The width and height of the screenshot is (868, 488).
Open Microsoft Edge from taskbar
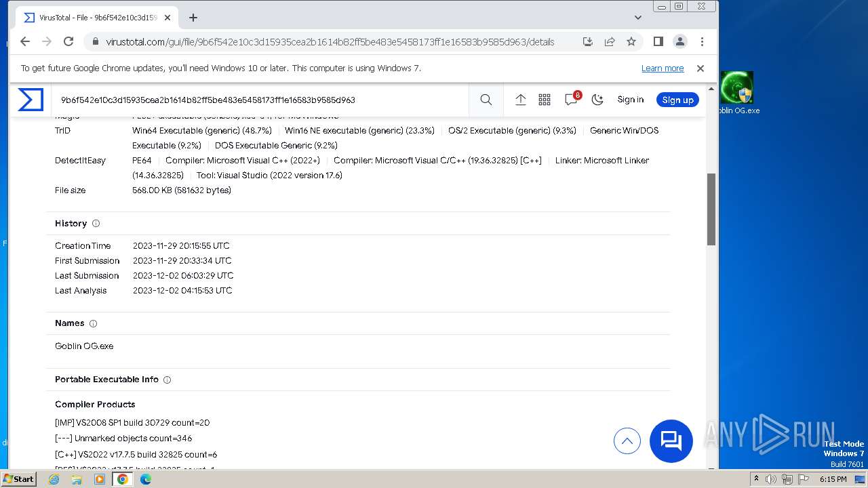click(146, 479)
